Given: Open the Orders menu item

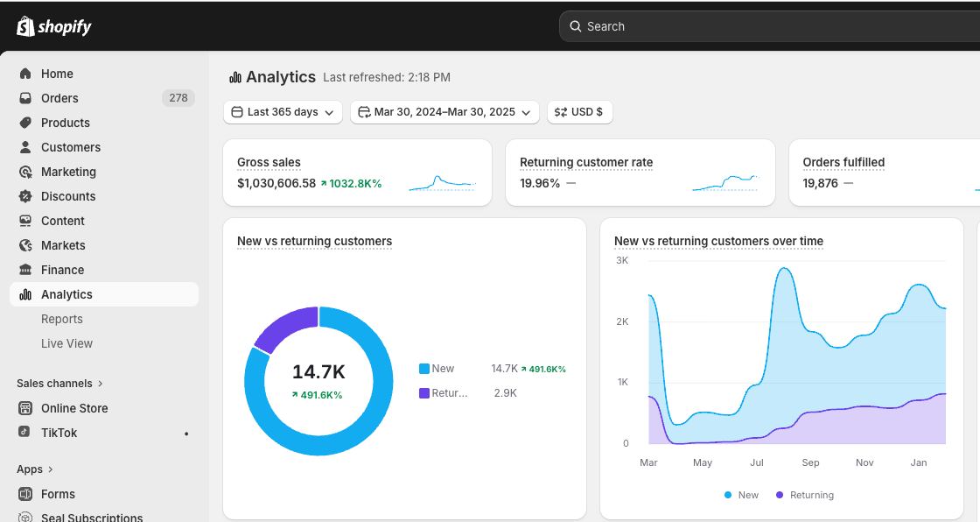Looking at the screenshot, I should pos(104,98).
